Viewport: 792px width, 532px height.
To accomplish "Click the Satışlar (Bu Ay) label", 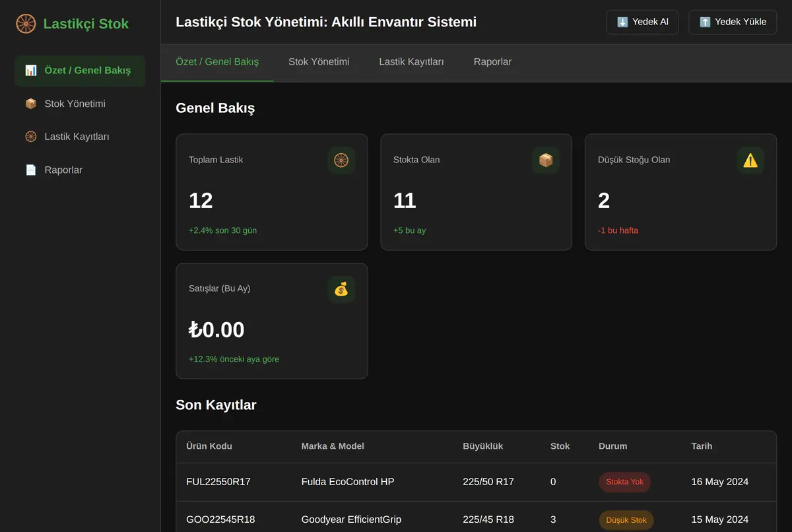I will [219, 288].
